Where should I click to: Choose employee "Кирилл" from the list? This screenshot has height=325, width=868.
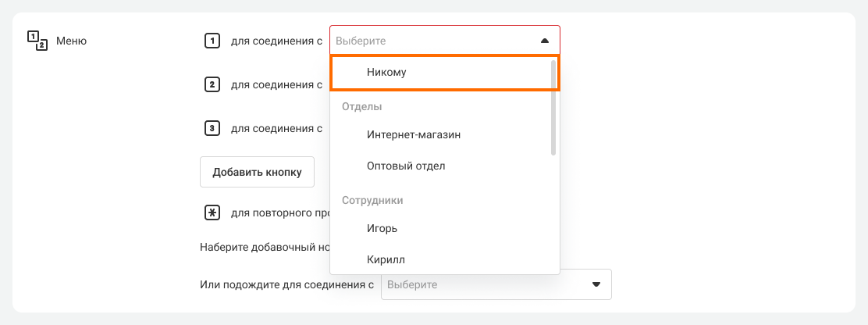pos(386,259)
